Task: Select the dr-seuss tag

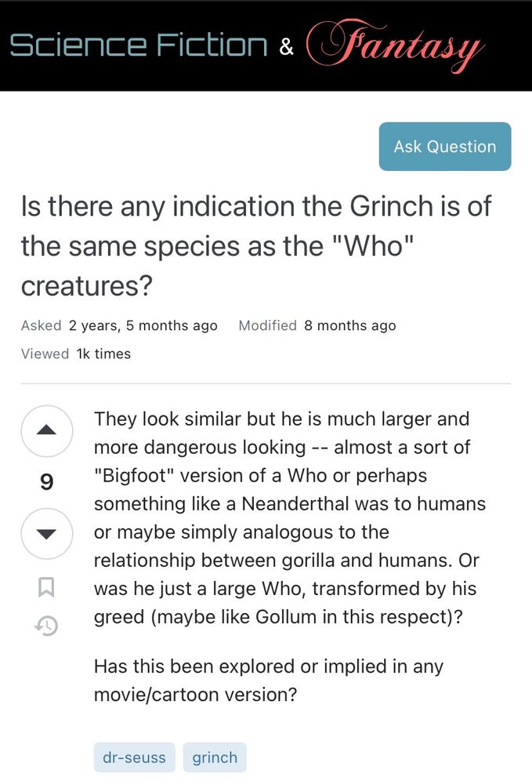Action: pyautogui.click(x=135, y=757)
